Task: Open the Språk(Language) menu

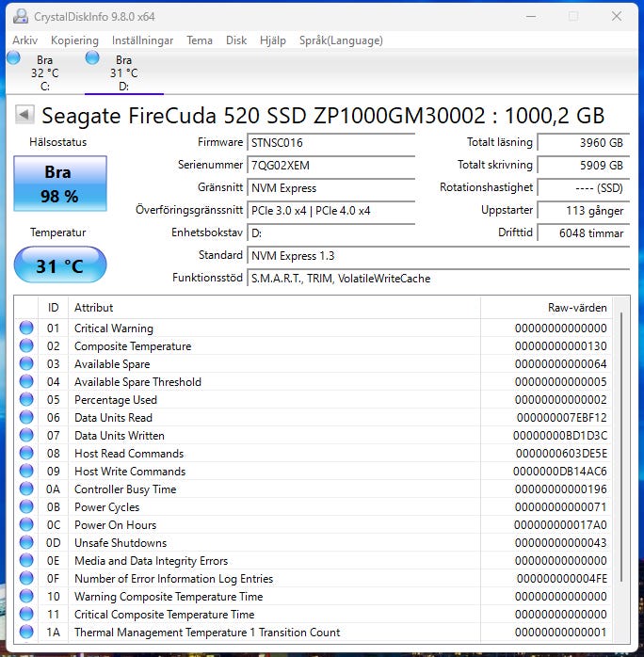Action: 341,40
